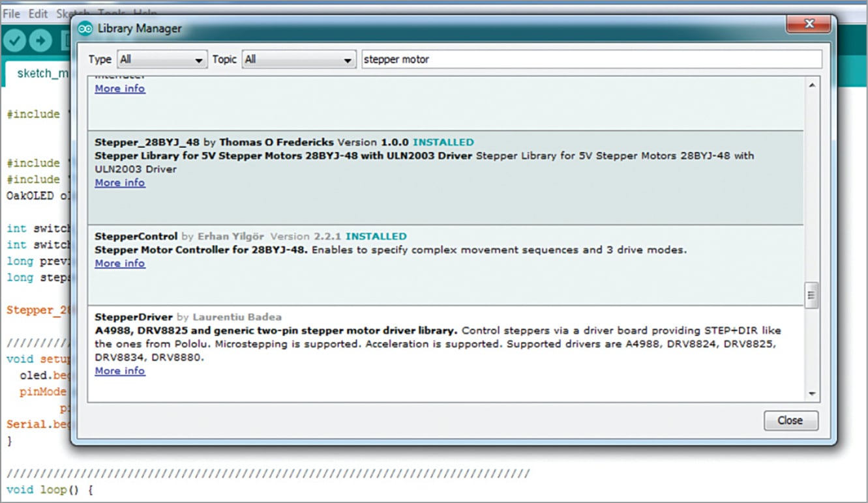Click the Arduino logo in Library Manager title

click(x=85, y=29)
